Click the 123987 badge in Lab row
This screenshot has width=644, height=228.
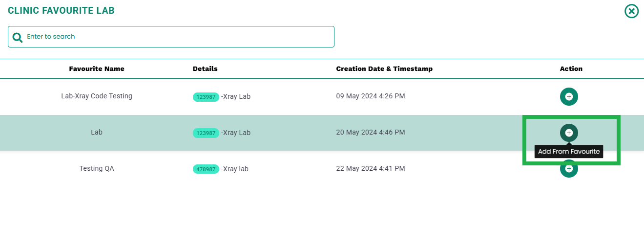click(206, 133)
